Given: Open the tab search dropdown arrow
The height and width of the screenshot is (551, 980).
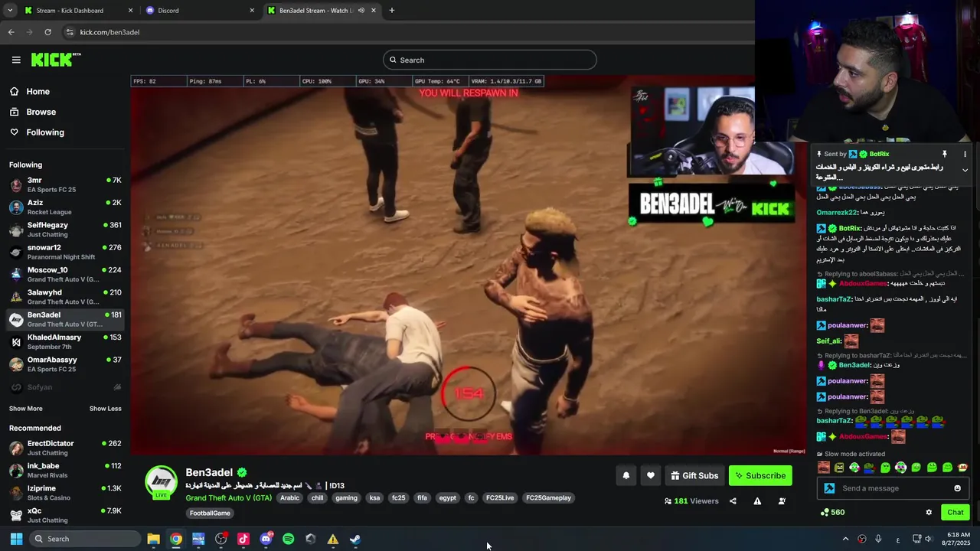Looking at the screenshot, I should 10,11.
